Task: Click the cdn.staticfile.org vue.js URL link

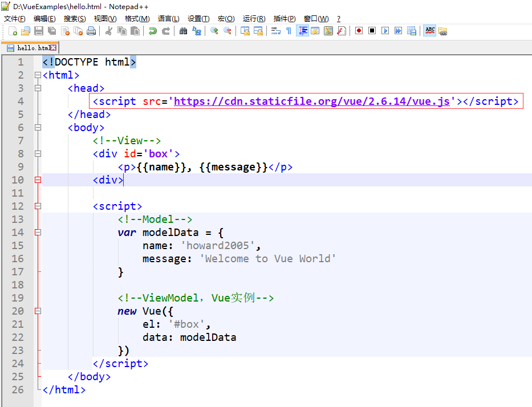Action: (x=312, y=101)
